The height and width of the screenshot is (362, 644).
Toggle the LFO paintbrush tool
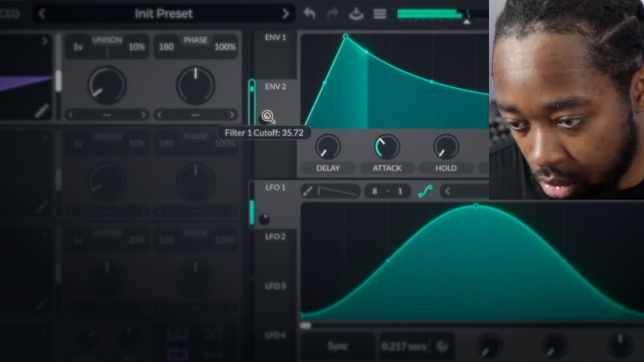pyautogui.click(x=308, y=191)
